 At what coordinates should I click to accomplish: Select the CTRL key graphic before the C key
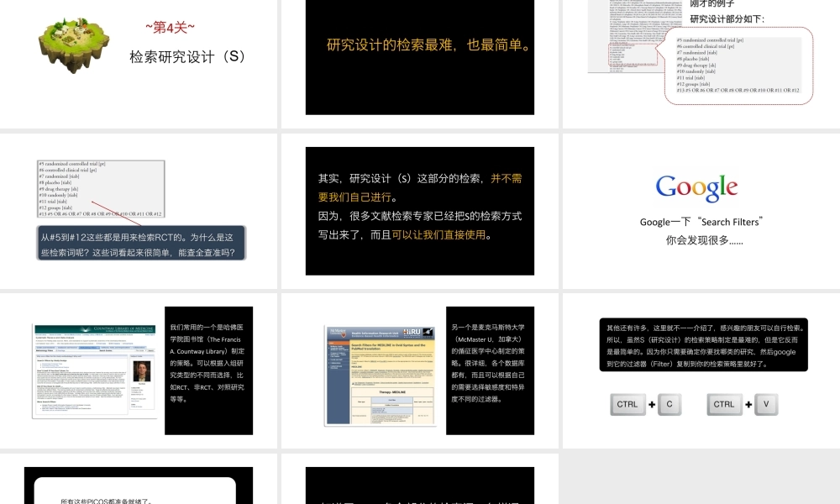coord(627,404)
